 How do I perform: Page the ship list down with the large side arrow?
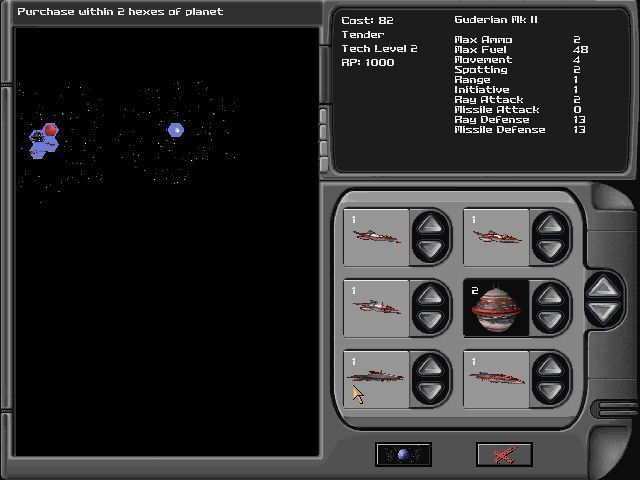pyautogui.click(x=604, y=312)
